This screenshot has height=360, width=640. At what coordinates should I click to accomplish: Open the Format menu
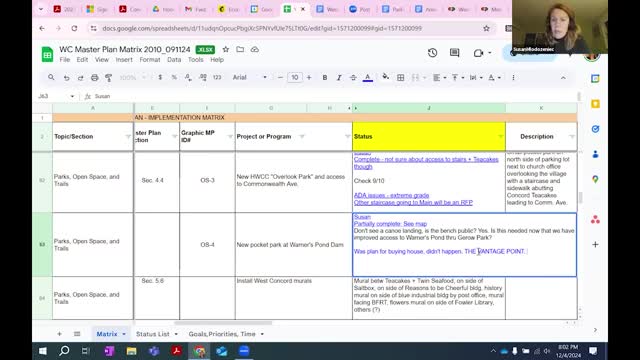pyautogui.click(x=150, y=60)
